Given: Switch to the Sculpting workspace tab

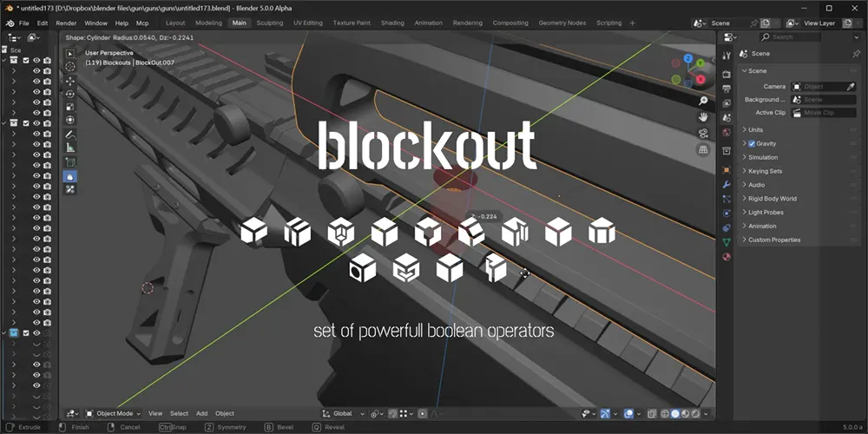Looking at the screenshot, I should pos(270,23).
